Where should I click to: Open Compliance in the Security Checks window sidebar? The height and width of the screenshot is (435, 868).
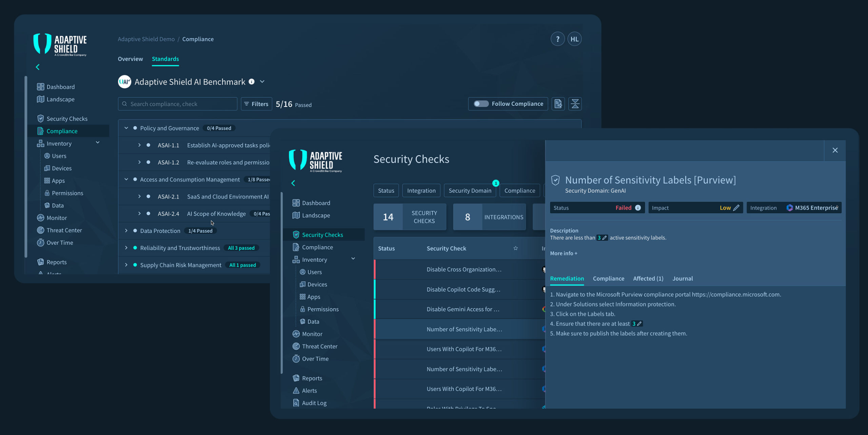click(x=313, y=247)
